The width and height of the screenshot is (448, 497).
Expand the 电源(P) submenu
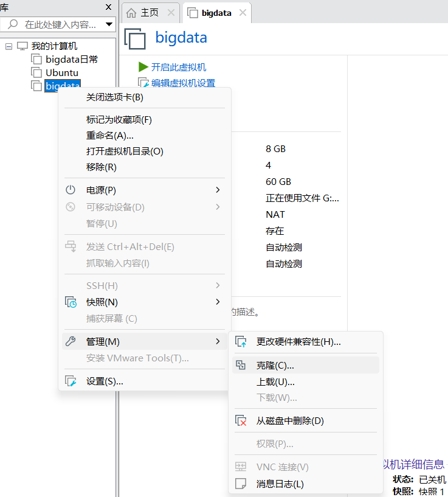click(x=218, y=190)
